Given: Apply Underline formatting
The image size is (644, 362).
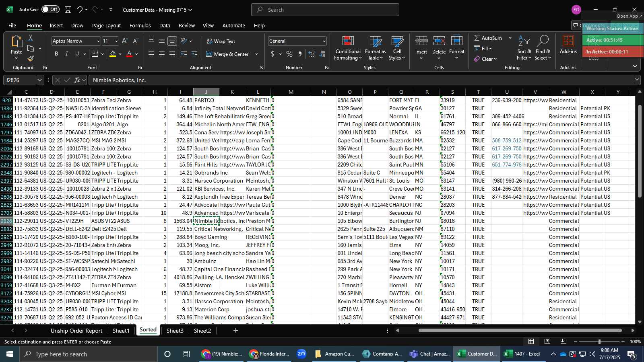Looking at the screenshot, I should click(x=77, y=54).
